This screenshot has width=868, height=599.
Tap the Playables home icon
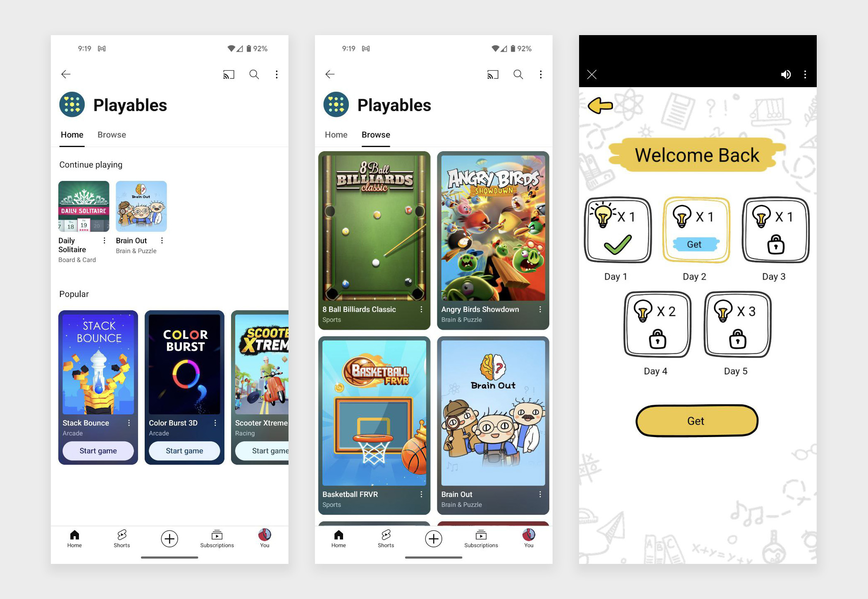pyautogui.click(x=73, y=103)
